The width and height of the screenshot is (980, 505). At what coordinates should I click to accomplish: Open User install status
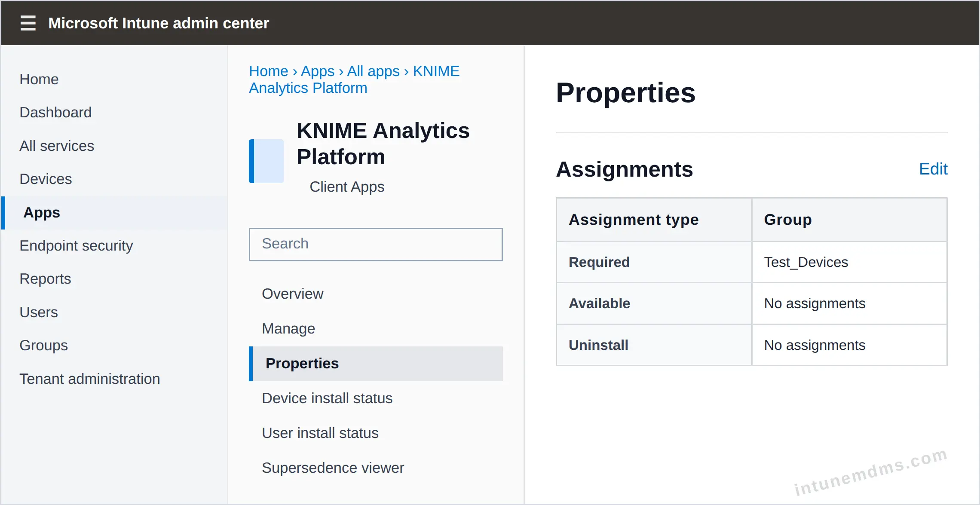320,433
